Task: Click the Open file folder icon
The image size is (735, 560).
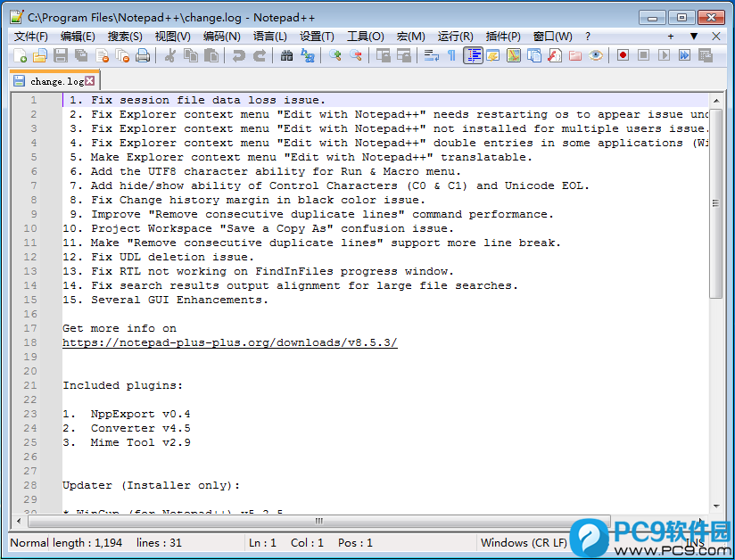Action: coord(40,56)
